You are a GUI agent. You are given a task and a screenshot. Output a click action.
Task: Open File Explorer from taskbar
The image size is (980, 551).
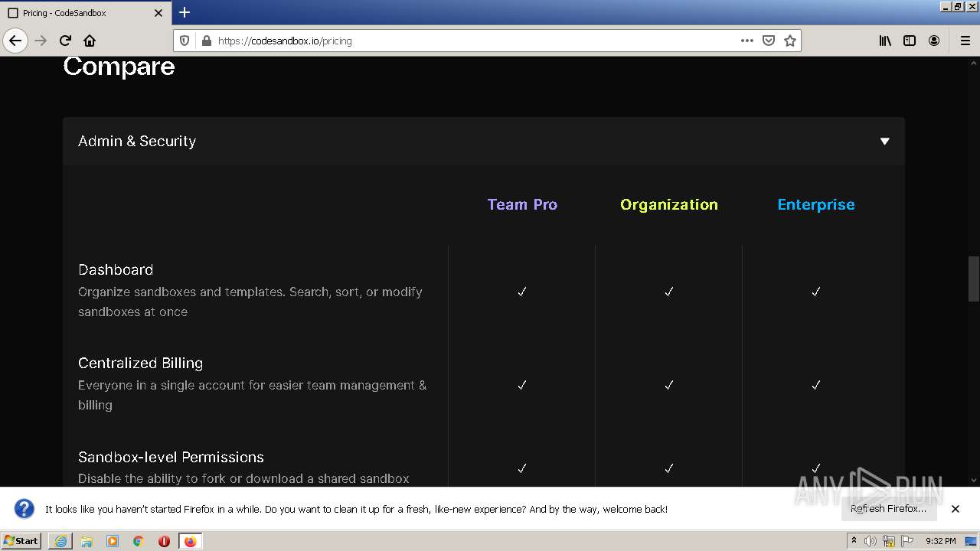point(87,541)
